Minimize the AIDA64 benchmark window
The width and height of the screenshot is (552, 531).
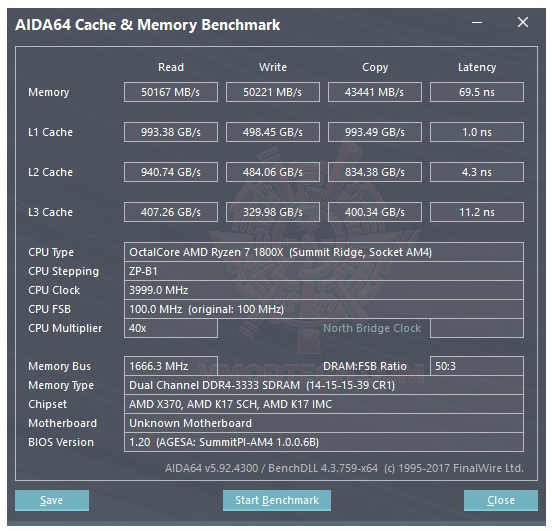click(x=477, y=23)
